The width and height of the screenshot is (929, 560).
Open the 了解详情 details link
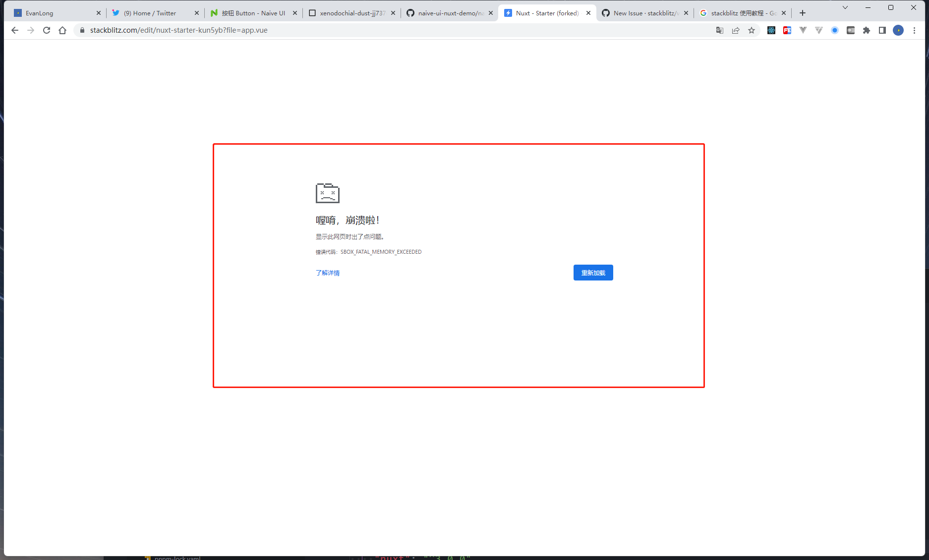pyautogui.click(x=327, y=273)
